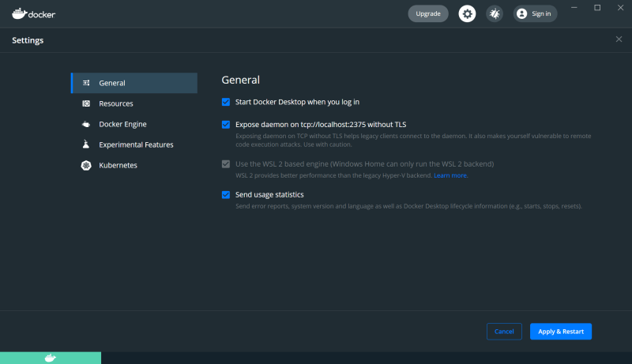Uncheck Start Docker Desktop when you log in

point(226,102)
